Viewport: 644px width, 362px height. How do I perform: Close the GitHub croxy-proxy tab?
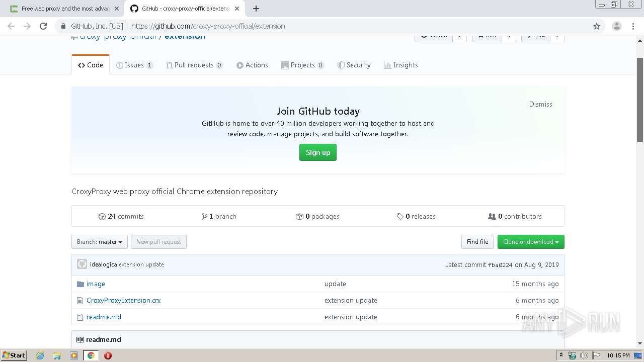pyautogui.click(x=237, y=9)
